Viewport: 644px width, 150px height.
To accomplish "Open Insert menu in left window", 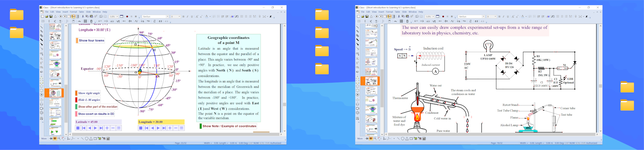I will click(x=65, y=12).
